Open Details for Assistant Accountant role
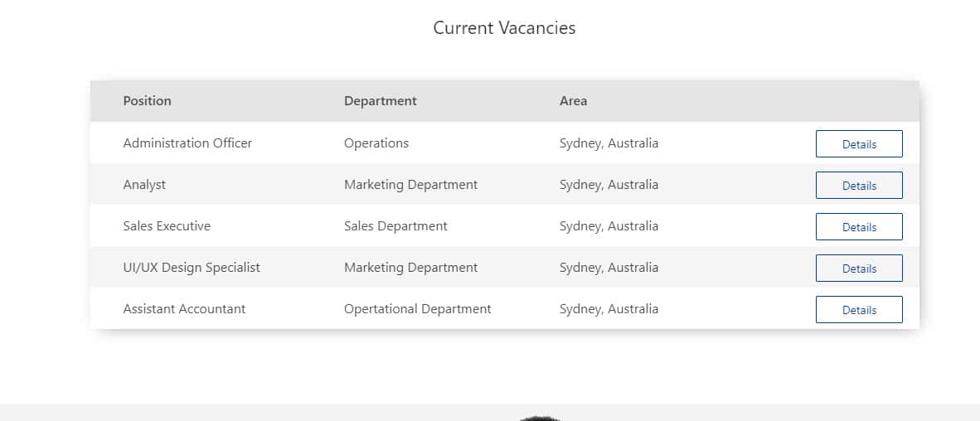Screen dimensions: 980x421 point(859,309)
